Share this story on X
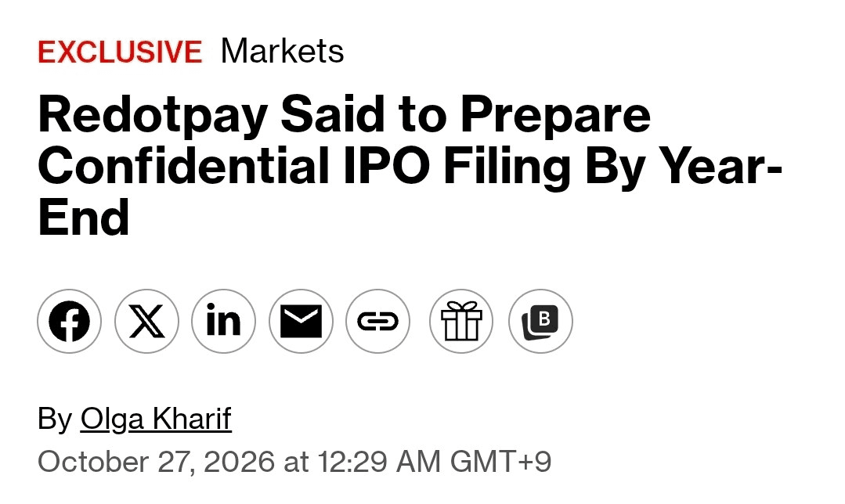 coord(146,322)
